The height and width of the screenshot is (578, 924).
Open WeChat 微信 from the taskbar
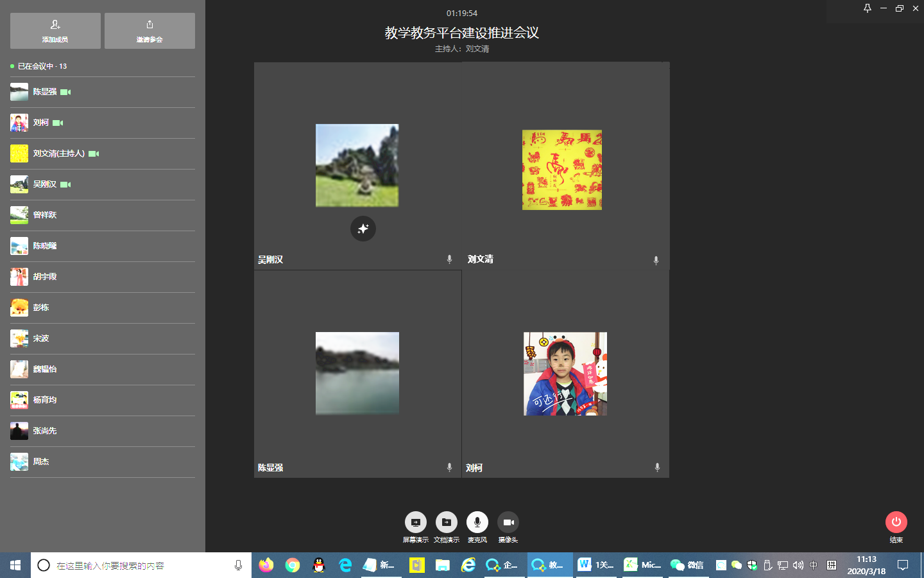tap(687, 565)
